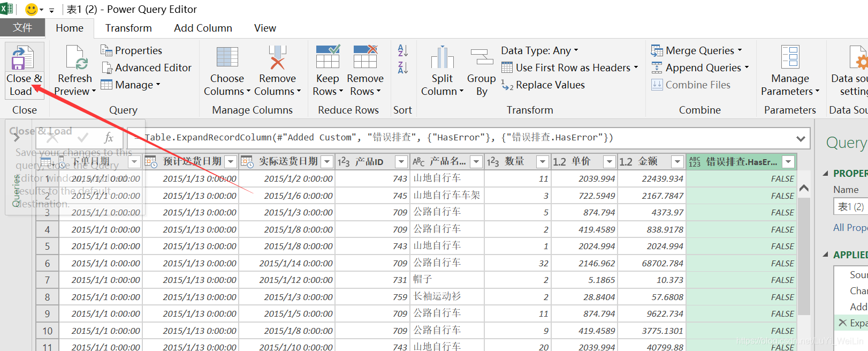Screen dimensions: 868x351
Task: Sort descending with the Z-A icon
Action: coord(403,68)
